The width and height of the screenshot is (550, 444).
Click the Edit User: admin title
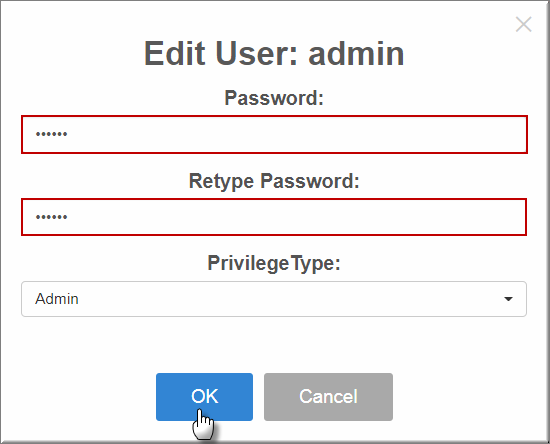[x=274, y=53]
